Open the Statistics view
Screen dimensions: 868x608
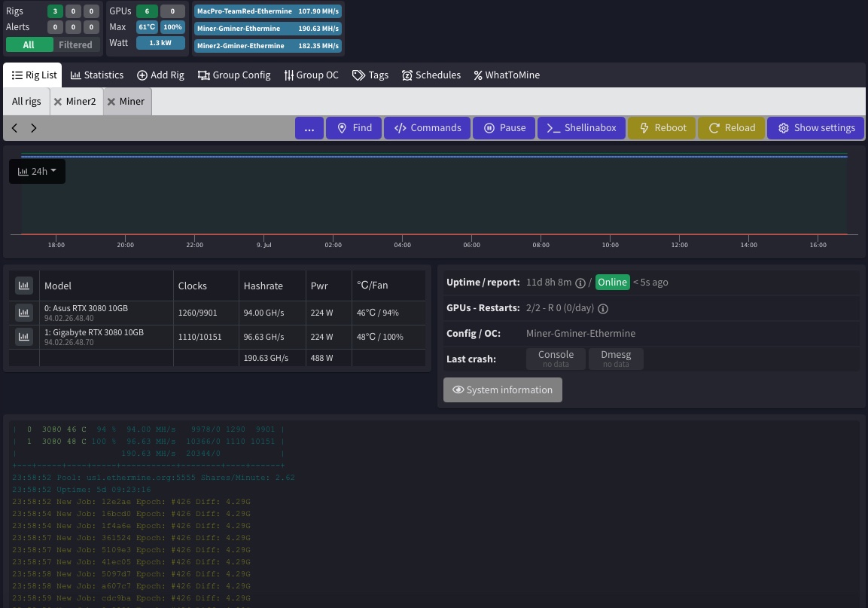point(96,75)
